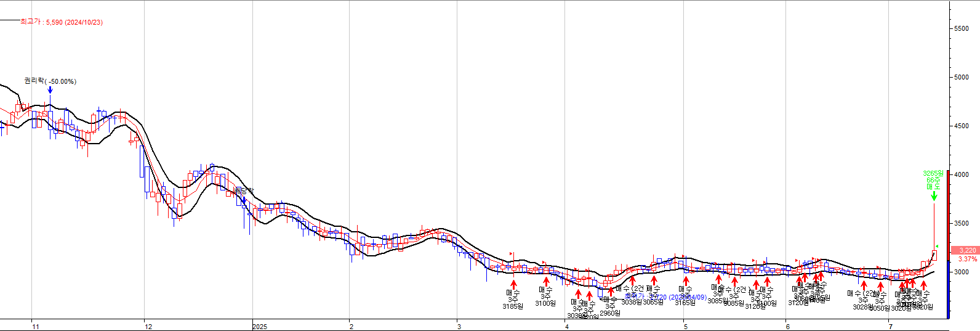Click the 권리락( -50.00%) label

50,81
